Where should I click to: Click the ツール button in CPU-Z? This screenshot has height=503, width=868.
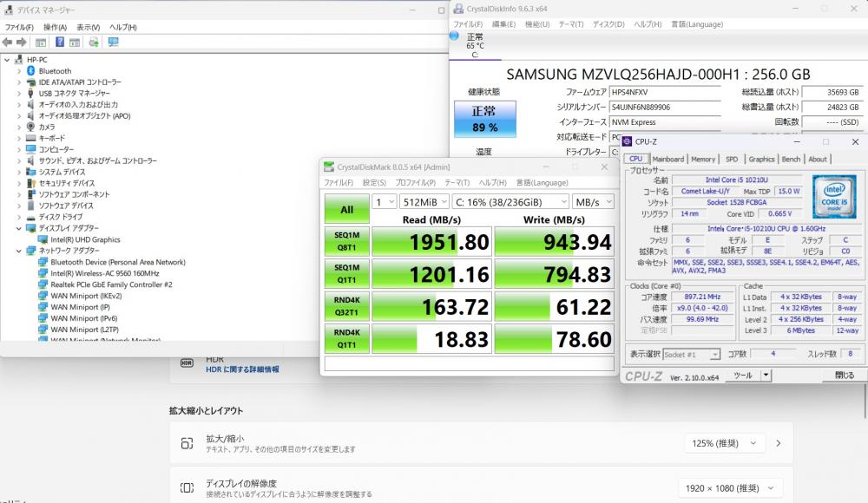743,376
